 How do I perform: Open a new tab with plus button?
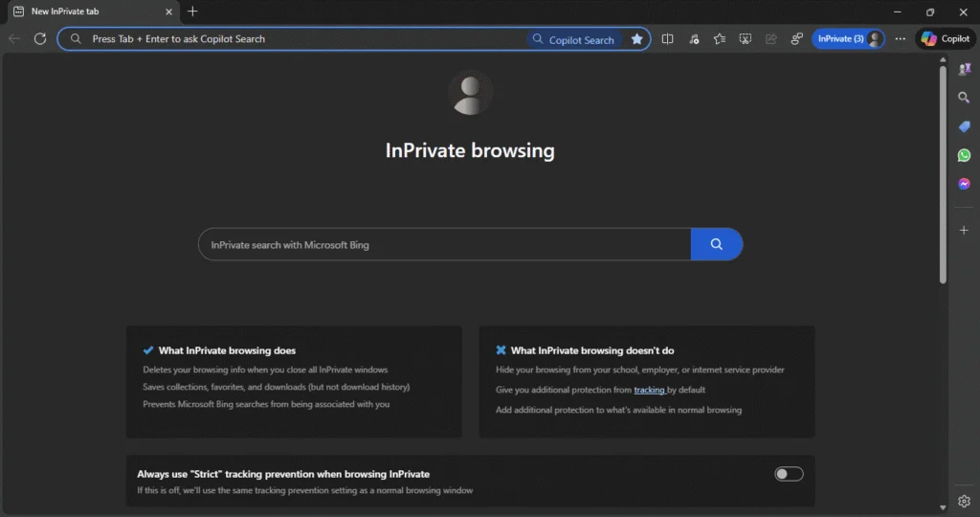tap(192, 11)
